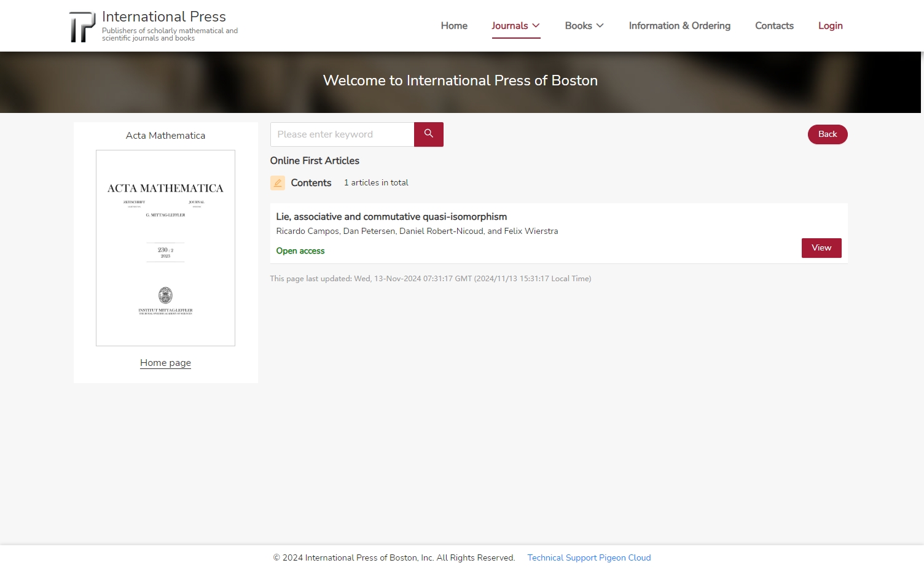Click the pencil Contents icon
Viewport: 924px width, 571px height.
point(278,183)
